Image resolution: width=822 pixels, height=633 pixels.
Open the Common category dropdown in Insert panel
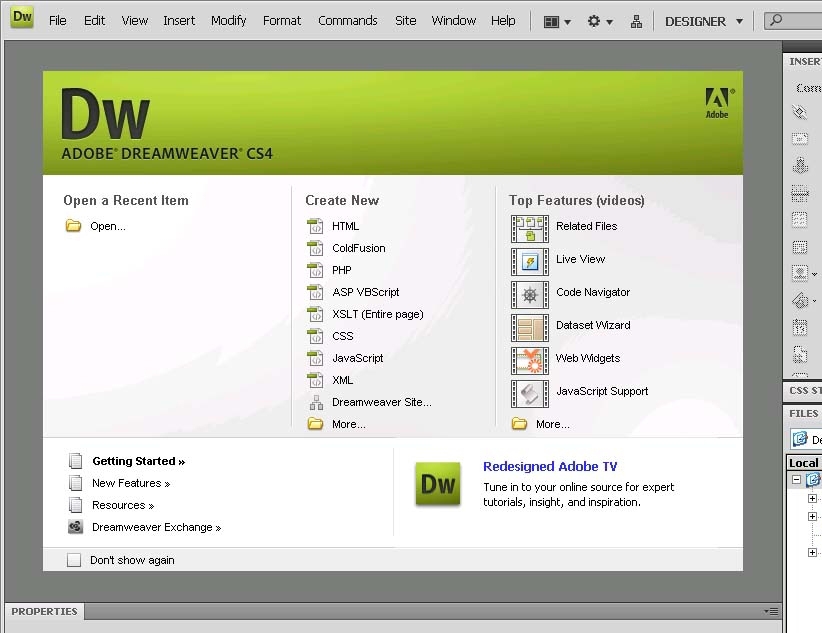point(808,88)
